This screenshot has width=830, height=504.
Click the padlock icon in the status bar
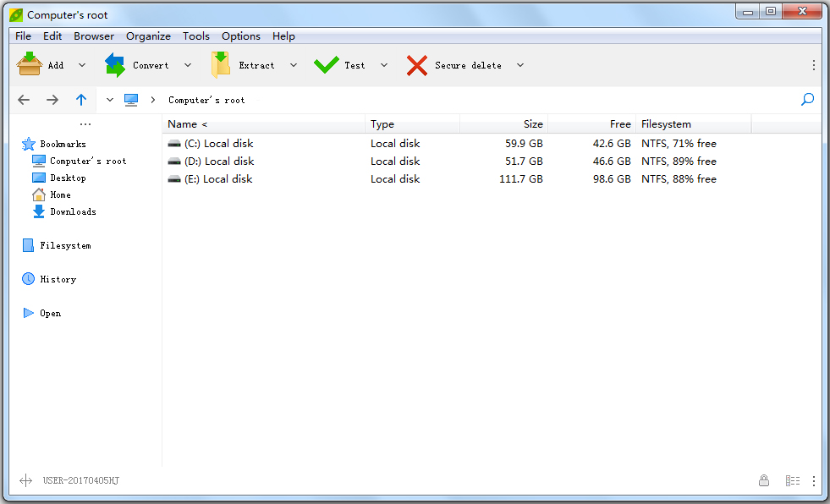pyautogui.click(x=764, y=480)
